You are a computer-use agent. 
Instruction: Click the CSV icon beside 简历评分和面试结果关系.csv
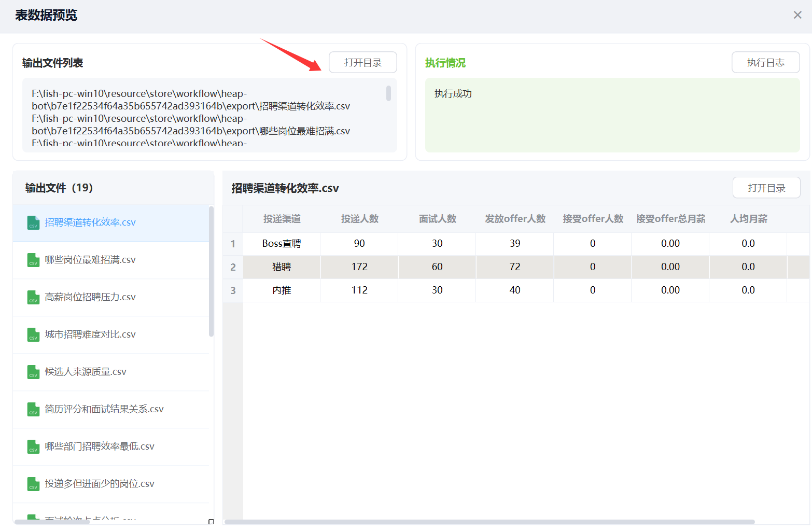pos(33,409)
